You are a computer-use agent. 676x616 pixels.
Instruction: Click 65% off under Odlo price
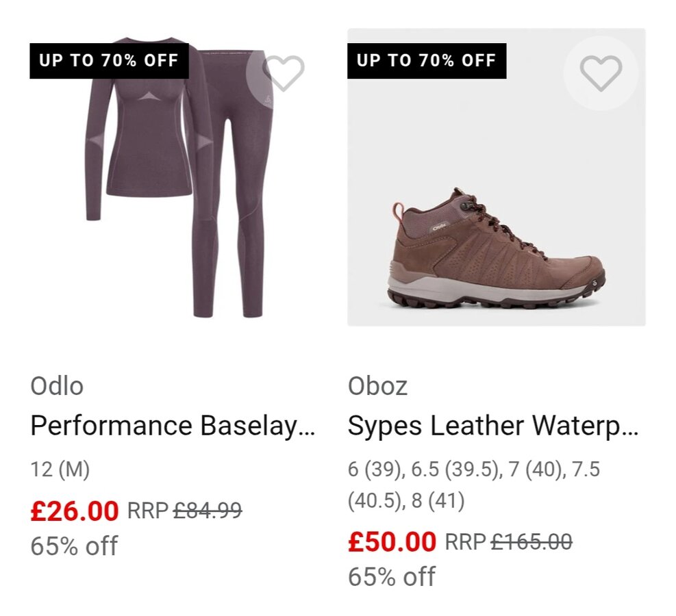coord(74,546)
